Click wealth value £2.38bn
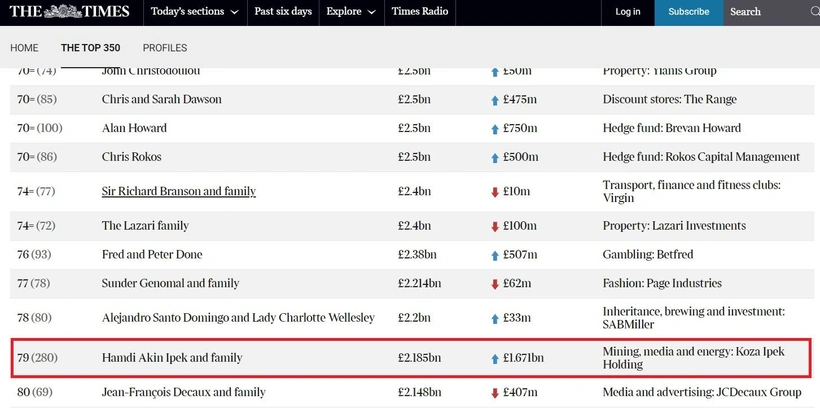820x417 pixels. 417,255
